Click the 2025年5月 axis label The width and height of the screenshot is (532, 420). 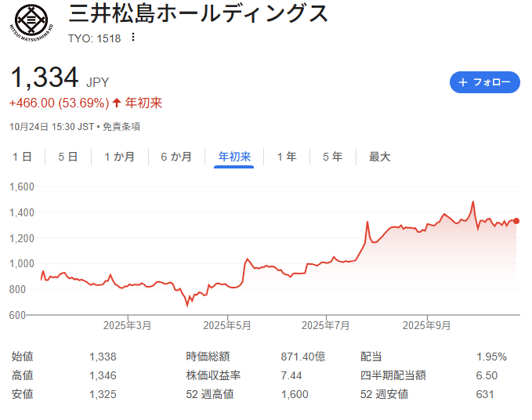[227, 324]
